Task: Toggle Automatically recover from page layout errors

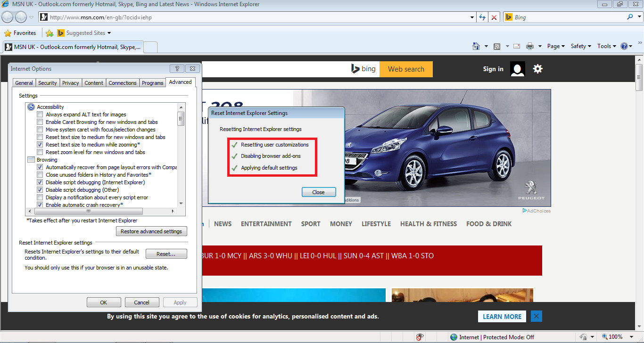Action: tap(40, 167)
